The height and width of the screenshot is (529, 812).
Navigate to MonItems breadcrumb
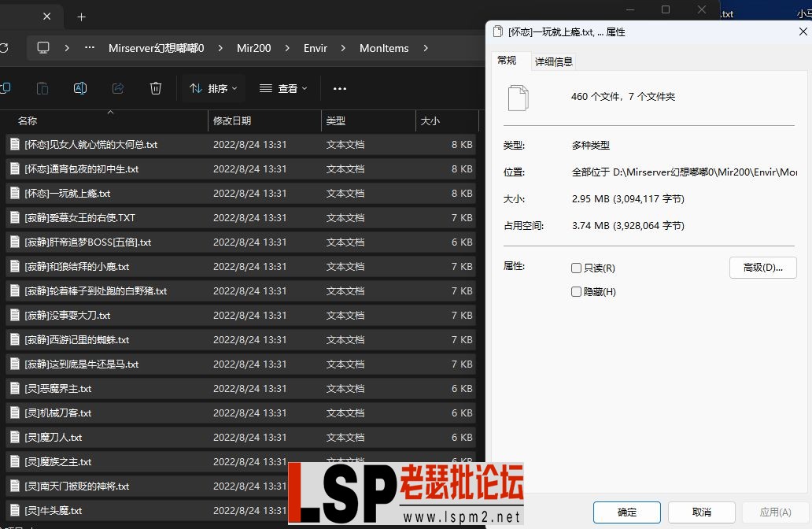click(384, 48)
